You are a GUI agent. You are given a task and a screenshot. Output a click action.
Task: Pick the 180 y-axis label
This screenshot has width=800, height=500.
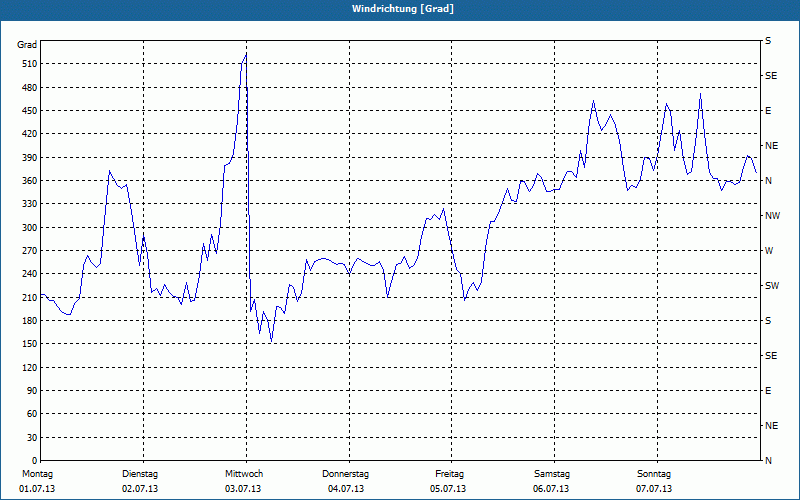[29, 321]
